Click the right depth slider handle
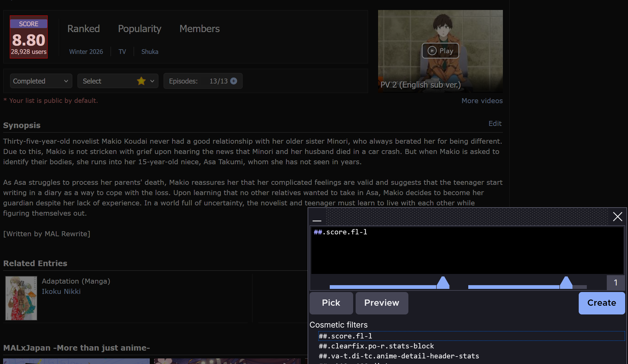The height and width of the screenshot is (364, 628). coord(566,283)
